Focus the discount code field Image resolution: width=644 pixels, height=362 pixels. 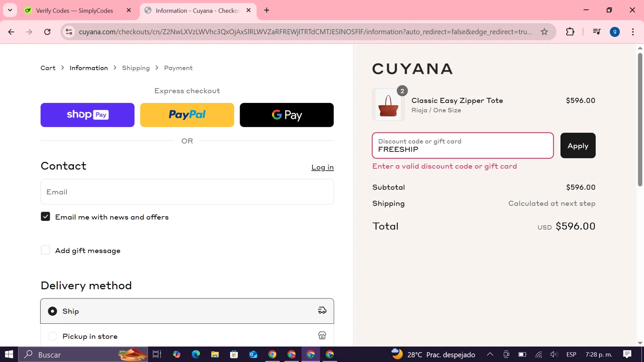click(463, 145)
